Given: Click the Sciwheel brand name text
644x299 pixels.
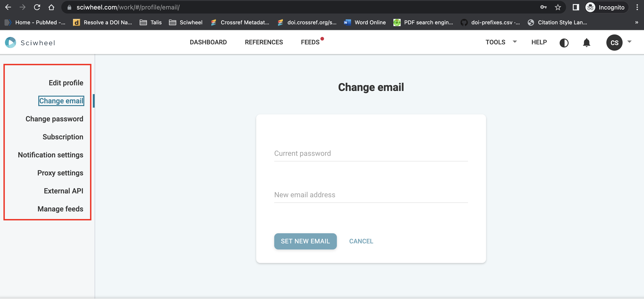Looking at the screenshot, I should click(38, 43).
